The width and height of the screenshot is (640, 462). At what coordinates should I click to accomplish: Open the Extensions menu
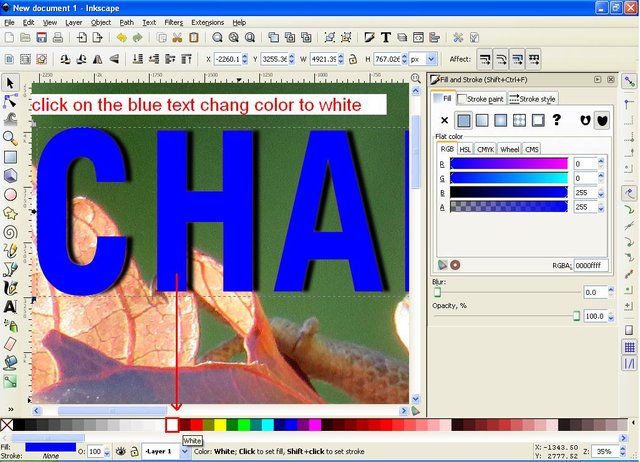pyautogui.click(x=208, y=22)
